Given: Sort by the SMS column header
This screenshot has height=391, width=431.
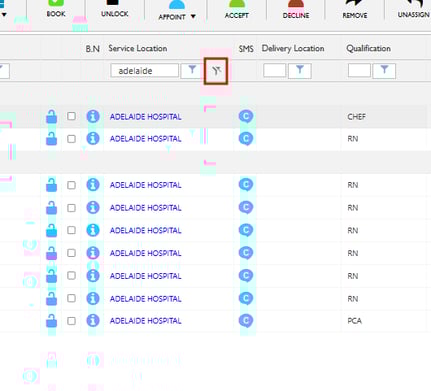Looking at the screenshot, I should pyautogui.click(x=246, y=49).
